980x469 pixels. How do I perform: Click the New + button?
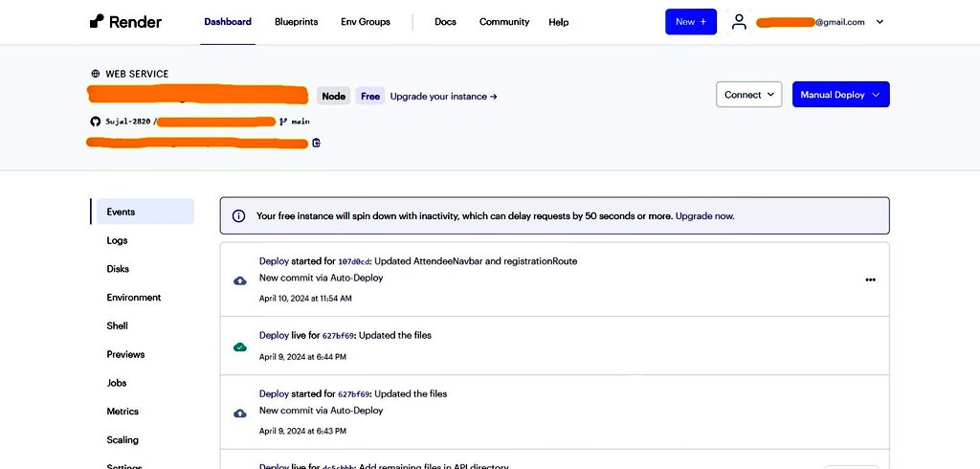[x=691, y=22]
